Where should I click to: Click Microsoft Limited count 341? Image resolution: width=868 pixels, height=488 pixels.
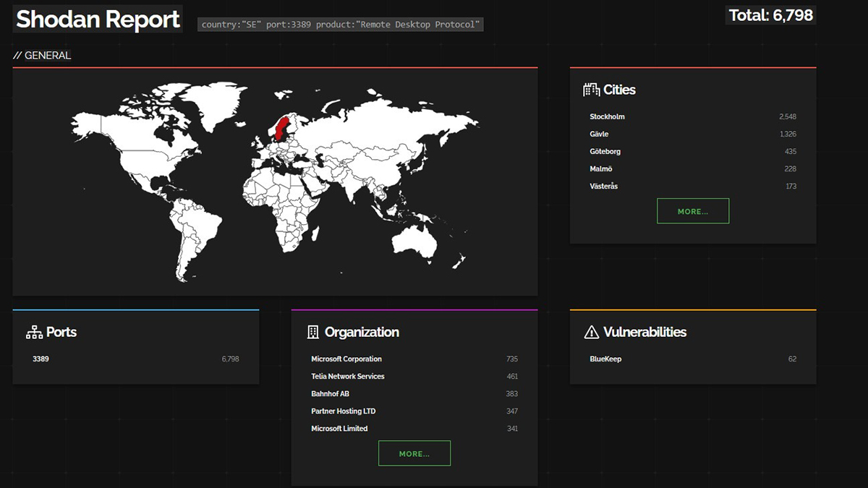tap(512, 428)
